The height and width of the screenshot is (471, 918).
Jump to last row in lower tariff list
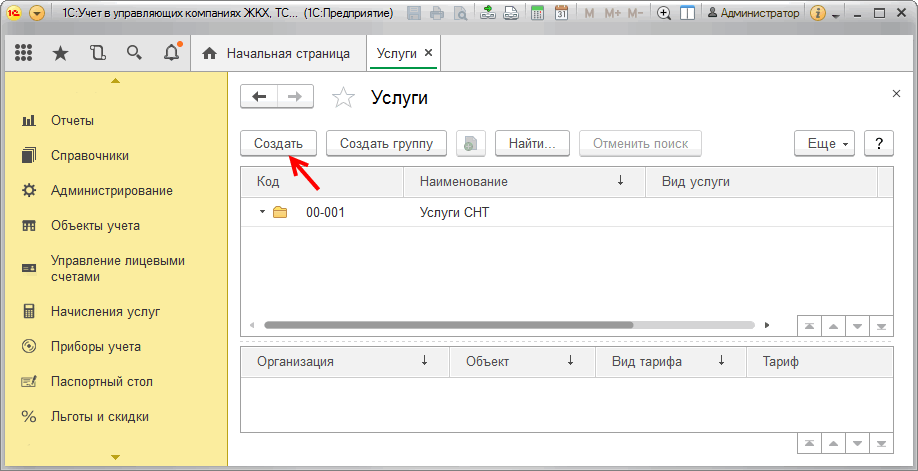click(882, 443)
